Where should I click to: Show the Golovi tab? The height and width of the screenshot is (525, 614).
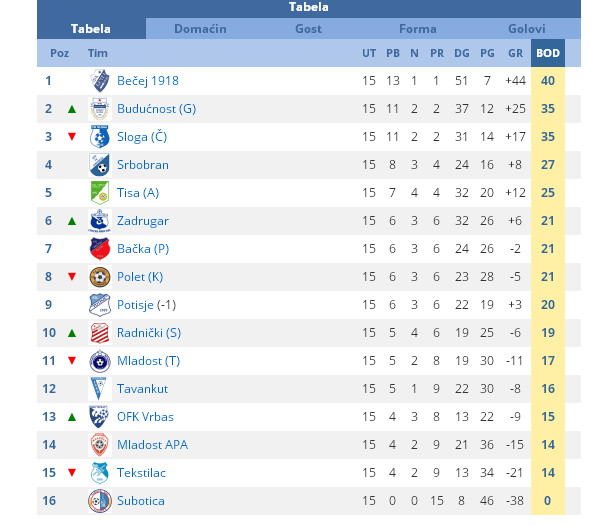click(x=526, y=29)
